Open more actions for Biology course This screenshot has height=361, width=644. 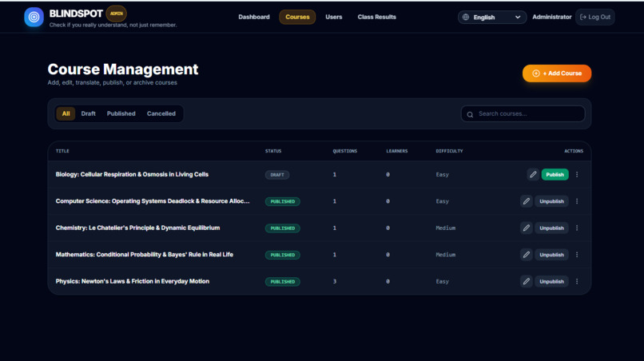[577, 175]
